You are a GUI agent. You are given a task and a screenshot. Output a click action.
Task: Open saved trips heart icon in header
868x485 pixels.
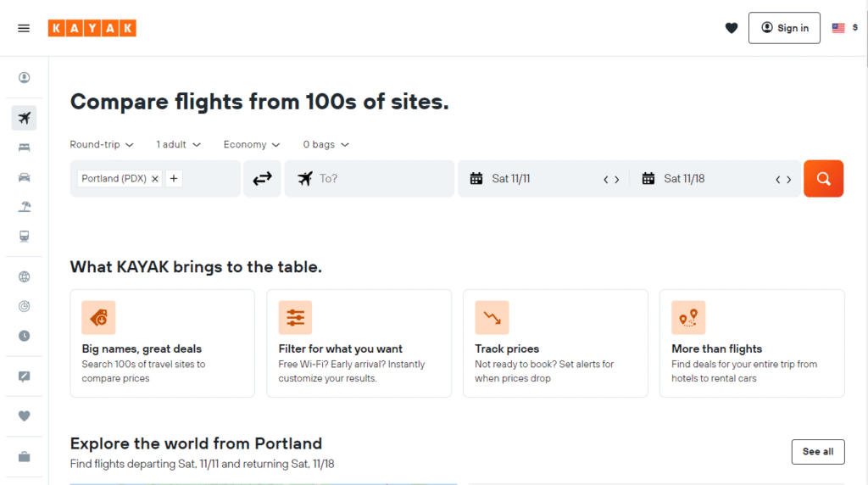tap(732, 28)
